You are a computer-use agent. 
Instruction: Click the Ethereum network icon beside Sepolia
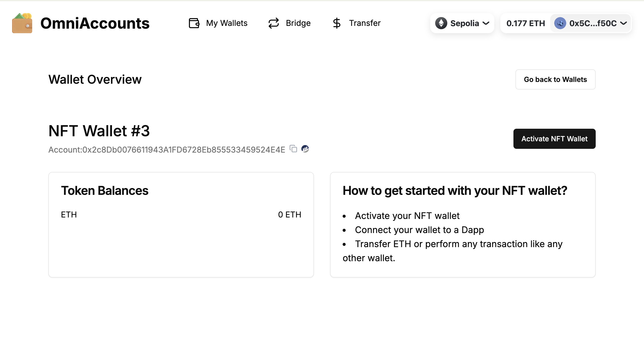441,23
